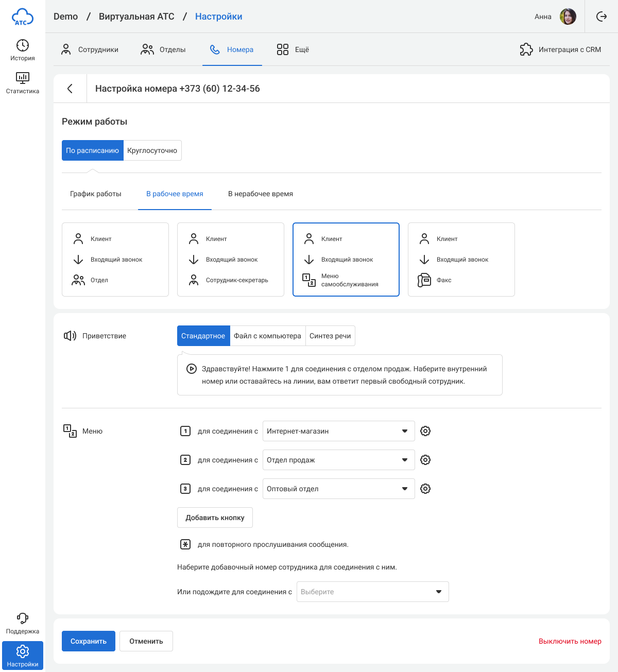The width and height of the screenshot is (618, 672).
Task: Go back using the left chevron arrow
Action: point(70,89)
